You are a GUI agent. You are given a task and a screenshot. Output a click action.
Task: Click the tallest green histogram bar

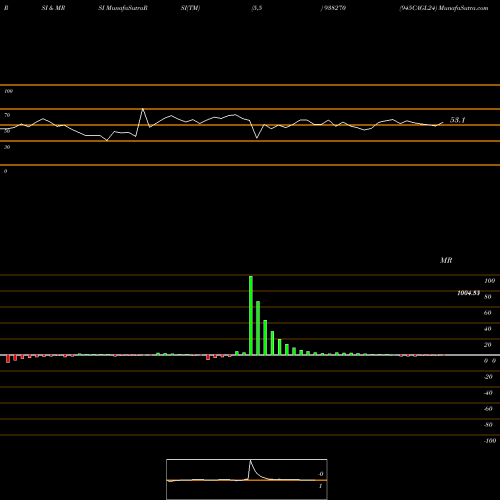(251, 315)
